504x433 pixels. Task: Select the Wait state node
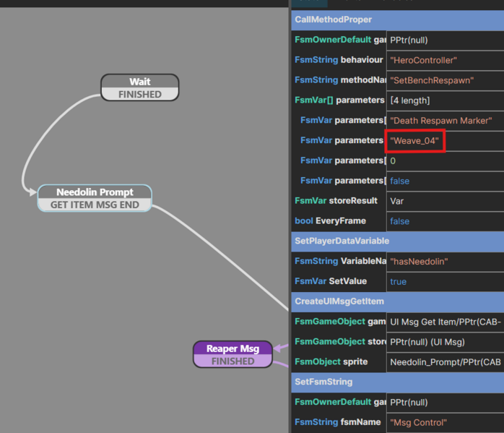pyautogui.click(x=139, y=82)
